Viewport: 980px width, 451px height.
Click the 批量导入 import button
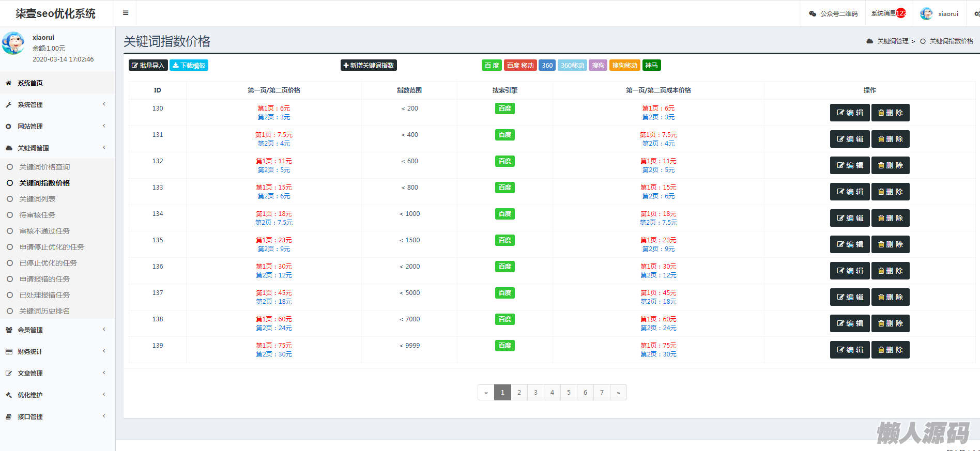(148, 66)
